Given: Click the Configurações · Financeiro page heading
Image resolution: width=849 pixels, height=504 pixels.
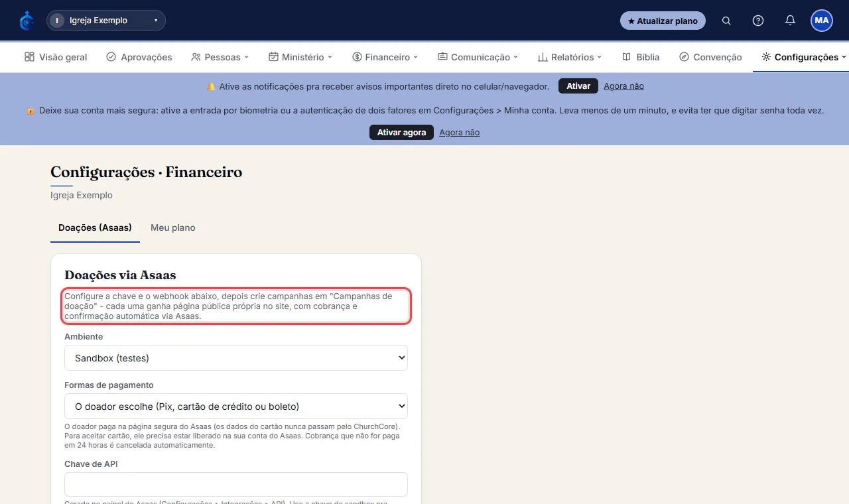Looking at the screenshot, I should tap(147, 172).
